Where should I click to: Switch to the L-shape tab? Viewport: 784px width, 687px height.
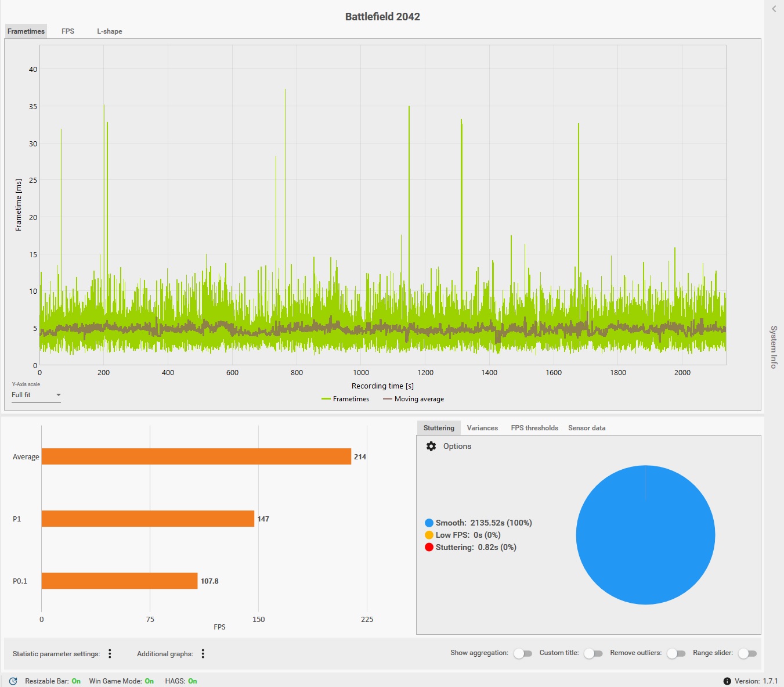tap(110, 31)
